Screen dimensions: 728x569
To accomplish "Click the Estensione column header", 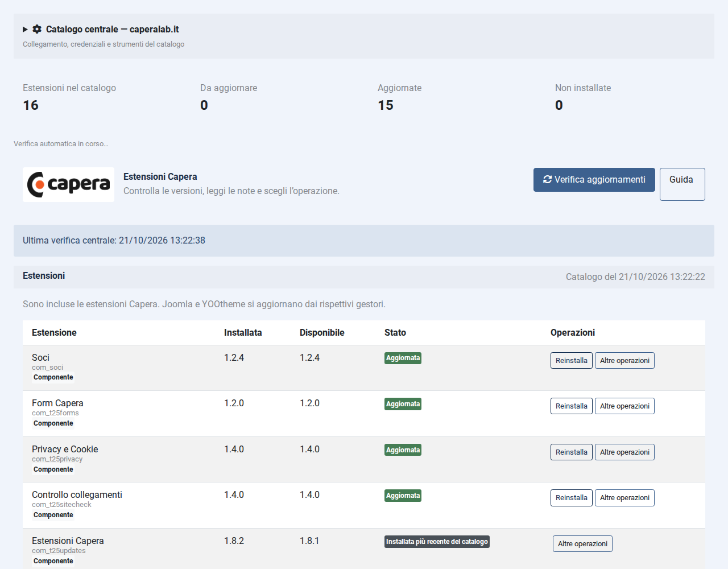I will [x=54, y=333].
